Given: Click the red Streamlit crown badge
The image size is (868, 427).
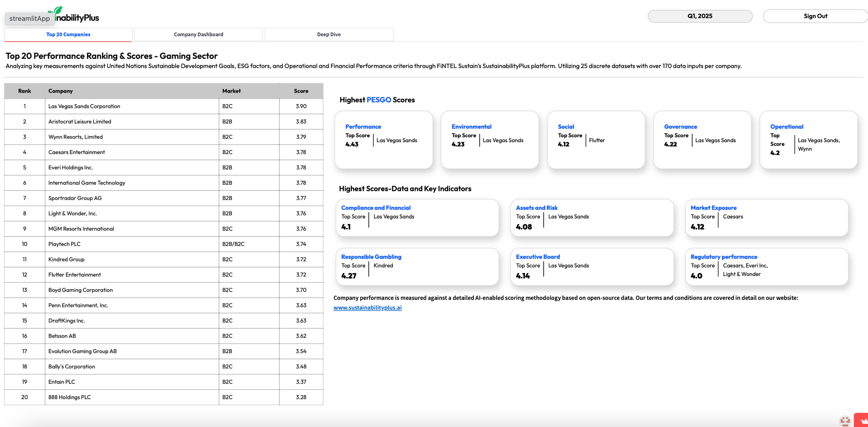Looking at the screenshot, I should click(x=861, y=421).
